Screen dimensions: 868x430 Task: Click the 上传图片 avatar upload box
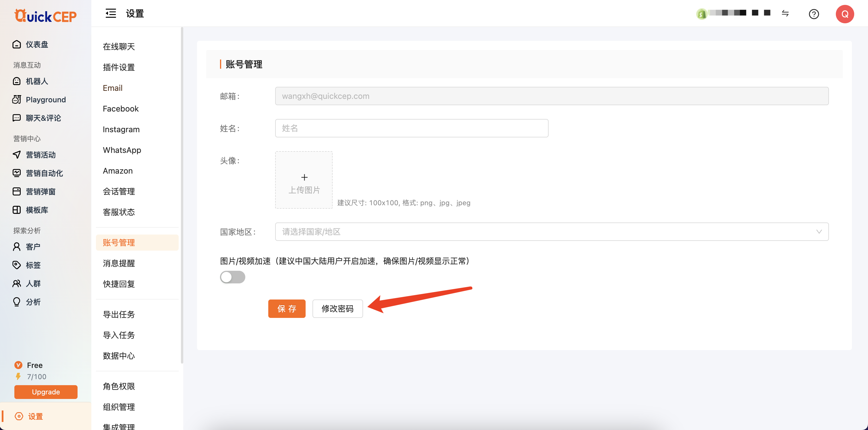click(x=304, y=180)
